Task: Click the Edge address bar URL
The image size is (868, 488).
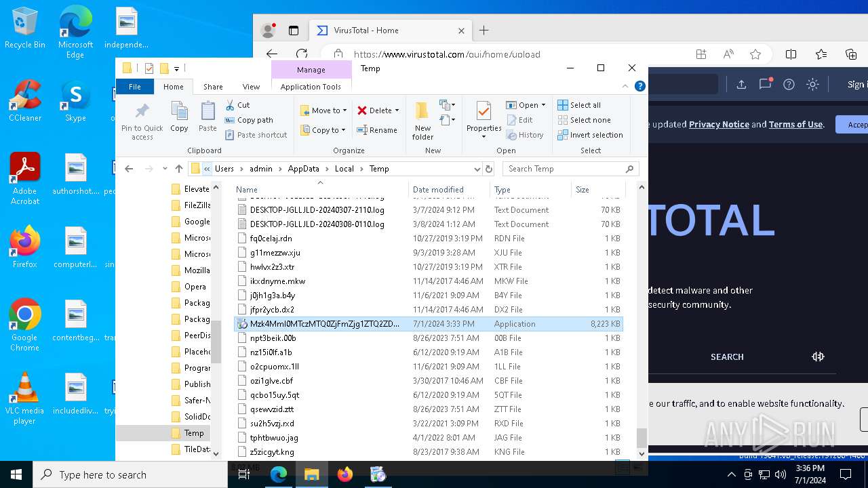Action: tap(447, 54)
